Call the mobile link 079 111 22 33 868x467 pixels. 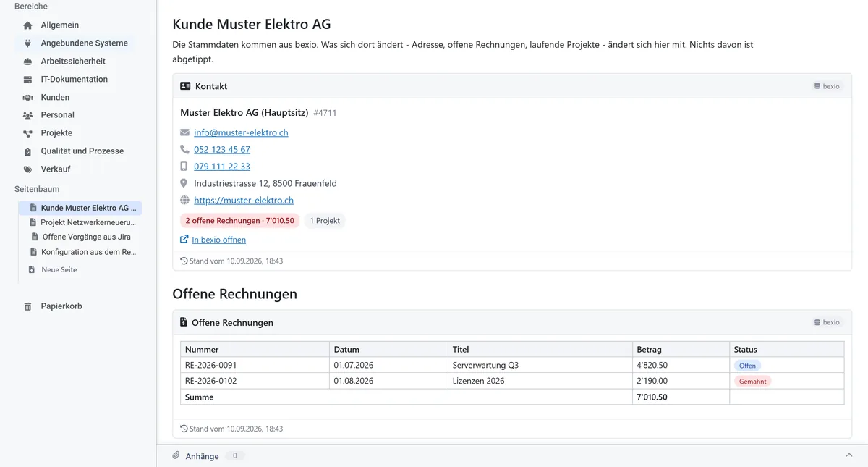(x=222, y=167)
